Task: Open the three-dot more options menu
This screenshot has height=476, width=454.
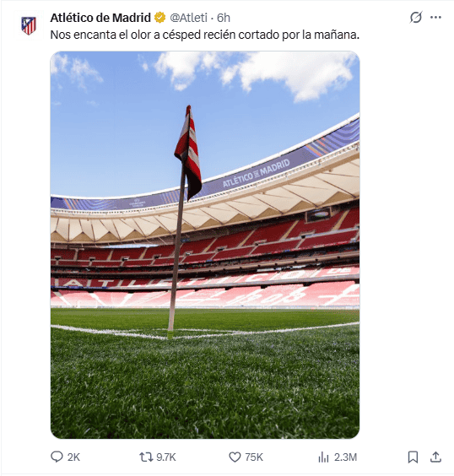Action: pyautogui.click(x=435, y=18)
